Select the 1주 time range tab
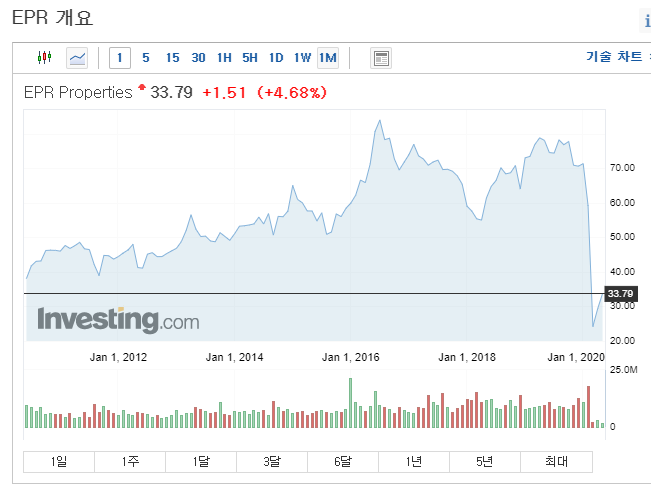Image resolution: width=651 pixels, height=484 pixels. pos(130,462)
